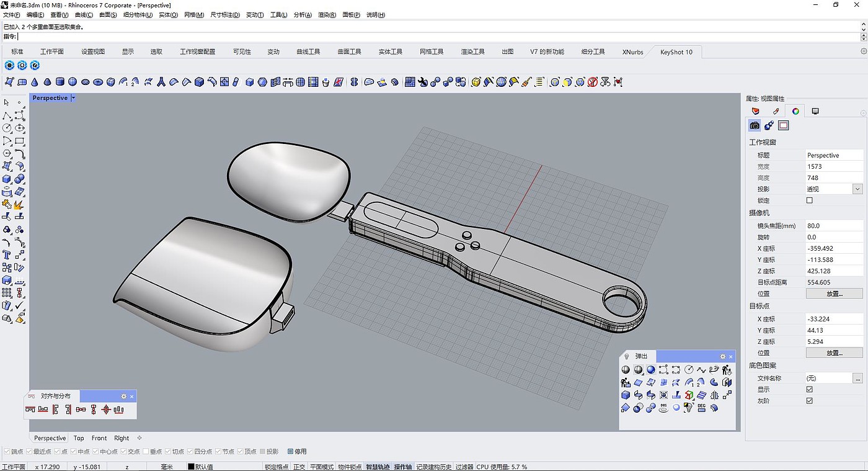Click the sphere primitive icon in toolbar

(73, 82)
